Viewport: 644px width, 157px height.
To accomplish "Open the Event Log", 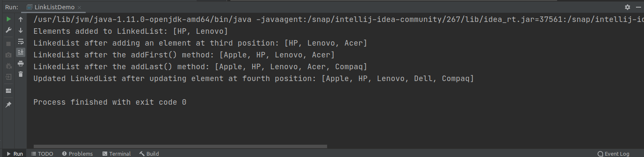I will click(x=613, y=154).
